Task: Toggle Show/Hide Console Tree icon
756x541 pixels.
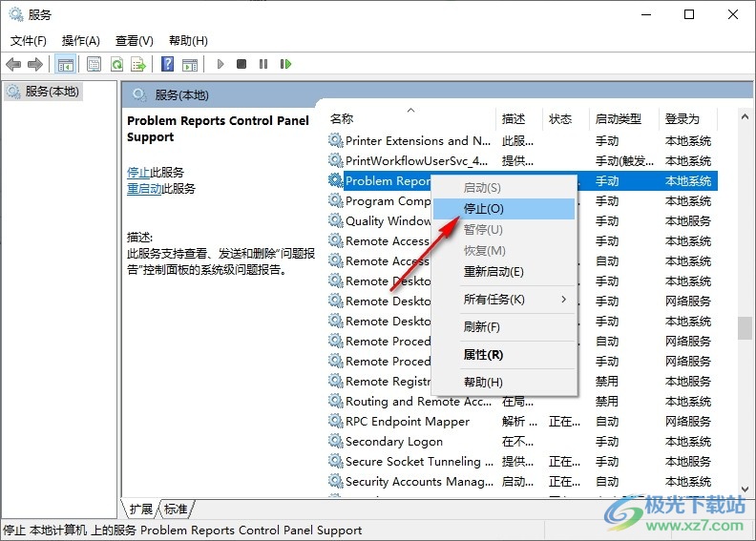Action: pos(66,64)
